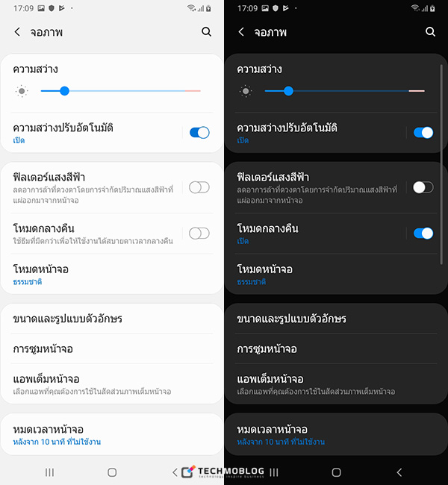The width and height of the screenshot is (448, 485).
Task: Enable ฟิลเตอร์แสงสีฟ้า toggle in light mode
Action: coord(199,187)
